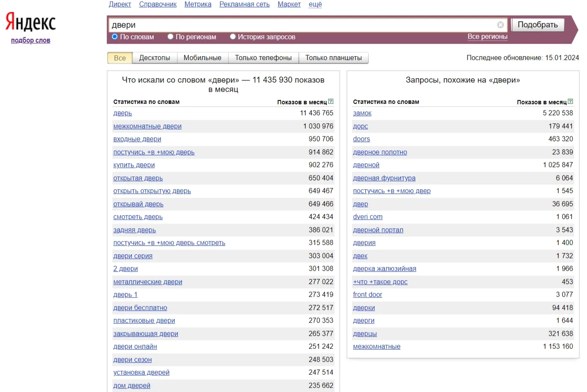The width and height of the screenshot is (587, 392).
Task: Open the 'межкомнатные двери' keyword link
Action: coord(147,126)
